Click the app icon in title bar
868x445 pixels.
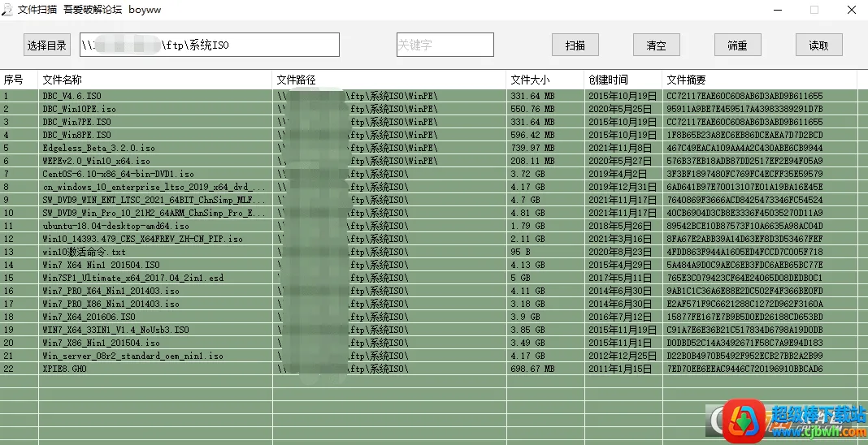pyautogui.click(x=7, y=10)
